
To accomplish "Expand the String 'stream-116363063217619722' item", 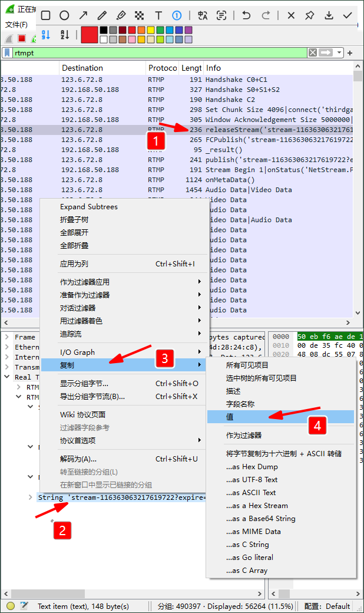I will click(x=31, y=497).
